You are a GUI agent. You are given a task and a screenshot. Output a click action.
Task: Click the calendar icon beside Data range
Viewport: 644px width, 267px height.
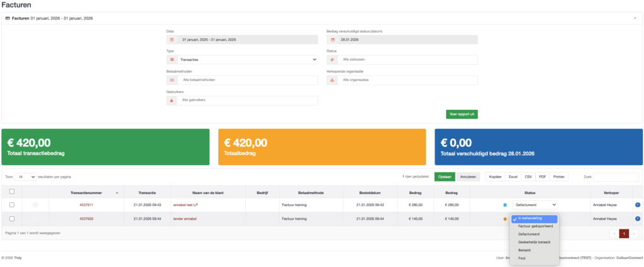pos(171,40)
